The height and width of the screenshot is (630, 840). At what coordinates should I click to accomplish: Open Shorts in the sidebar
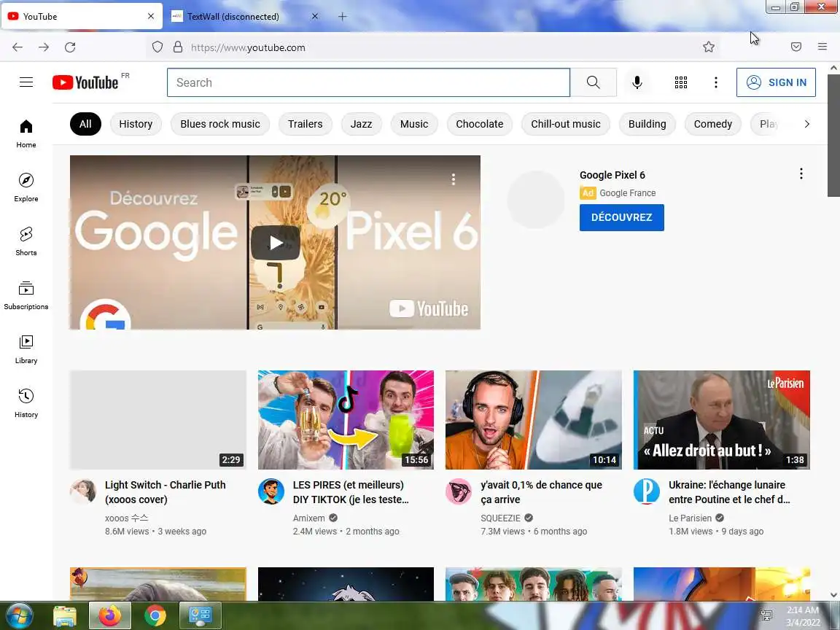pyautogui.click(x=26, y=241)
